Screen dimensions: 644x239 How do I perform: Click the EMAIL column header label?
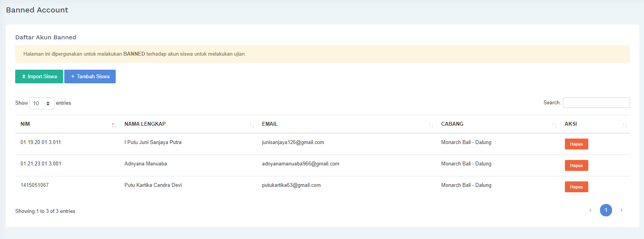[x=270, y=124]
